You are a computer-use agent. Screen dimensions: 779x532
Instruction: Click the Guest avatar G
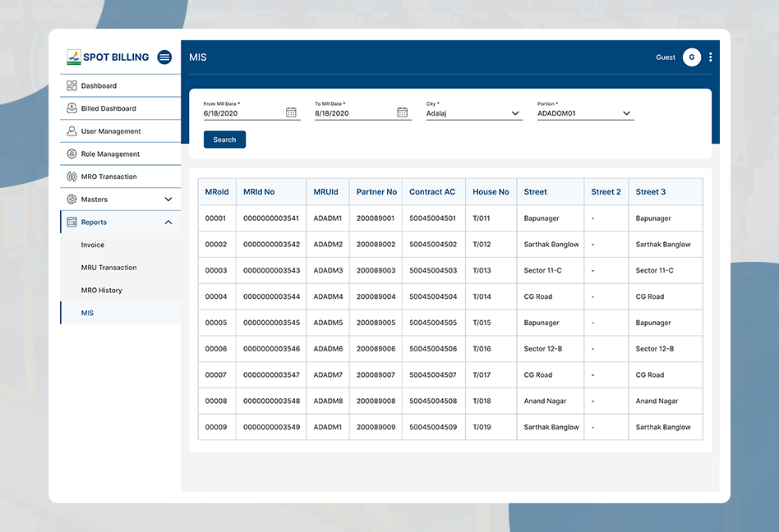coord(692,57)
